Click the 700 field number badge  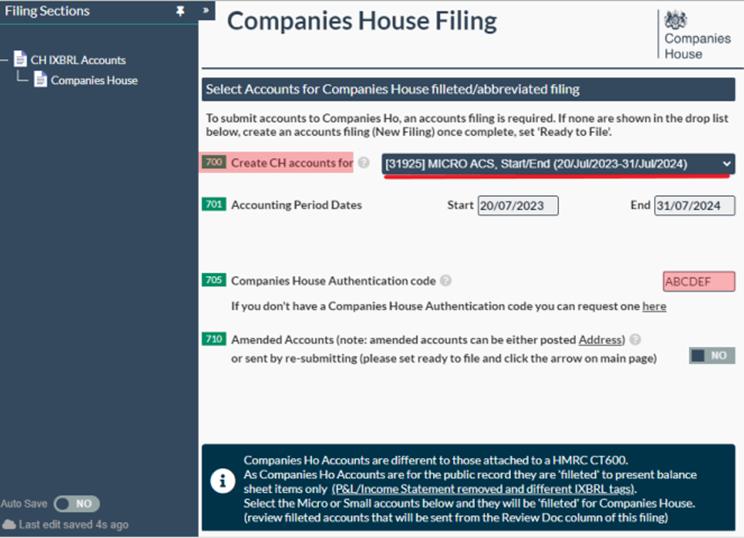coord(214,162)
